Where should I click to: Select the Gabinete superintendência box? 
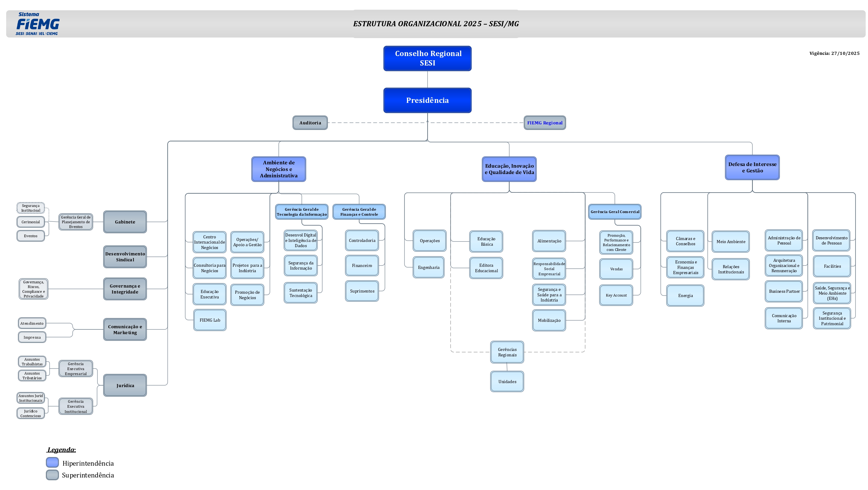(x=125, y=222)
